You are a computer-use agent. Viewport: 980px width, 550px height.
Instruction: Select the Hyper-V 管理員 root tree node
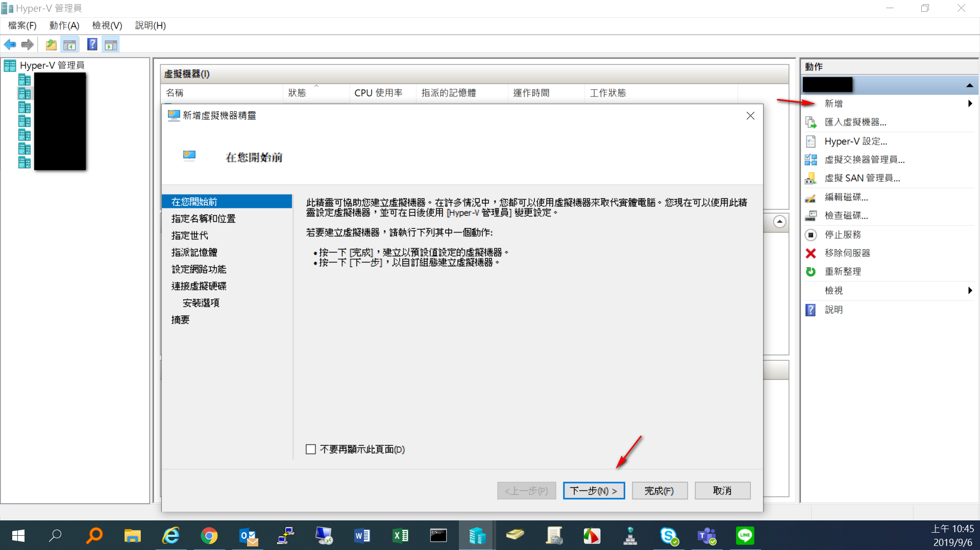click(52, 65)
